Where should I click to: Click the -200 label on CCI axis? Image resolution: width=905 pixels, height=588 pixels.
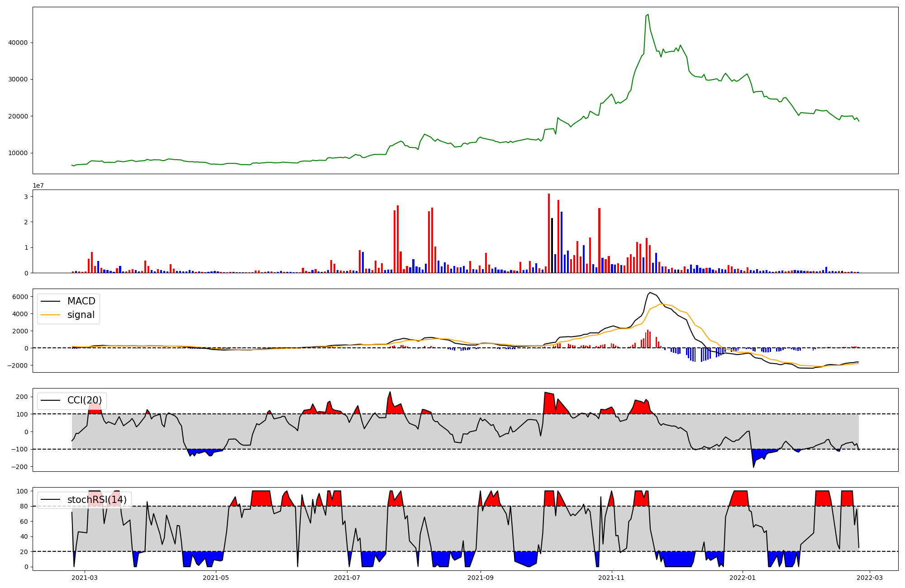(19, 467)
